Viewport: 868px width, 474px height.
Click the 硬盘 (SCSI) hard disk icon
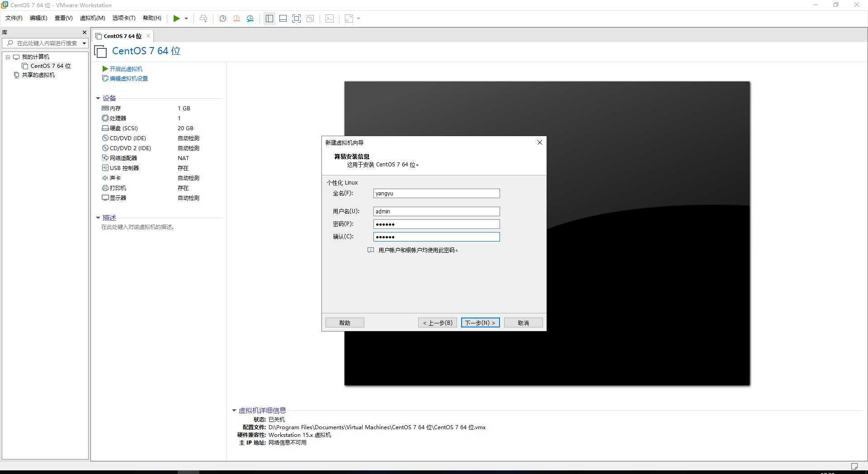tap(105, 128)
